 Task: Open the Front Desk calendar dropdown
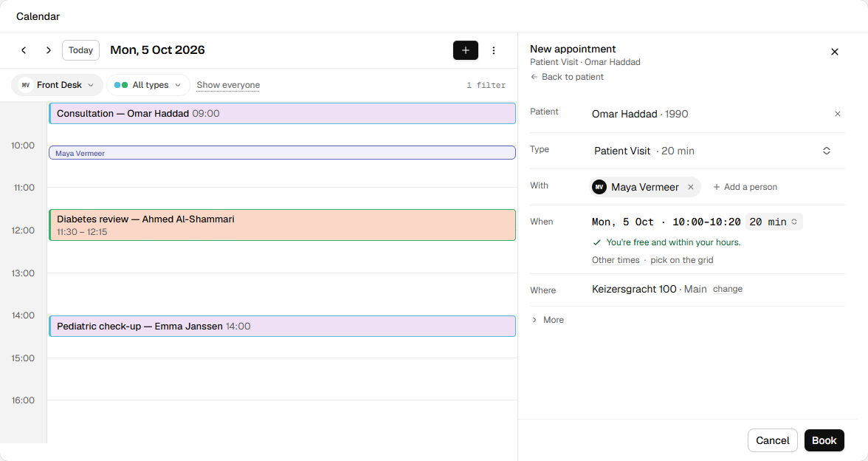click(x=57, y=85)
